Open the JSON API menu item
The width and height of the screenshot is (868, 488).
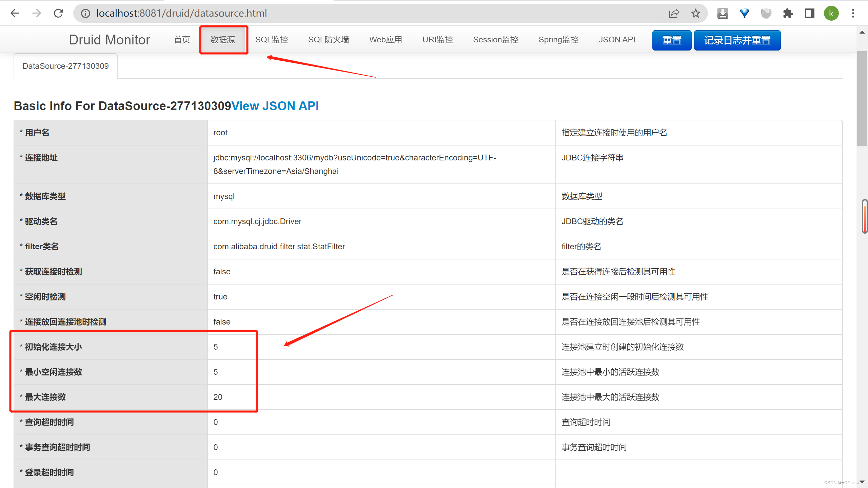(x=617, y=40)
